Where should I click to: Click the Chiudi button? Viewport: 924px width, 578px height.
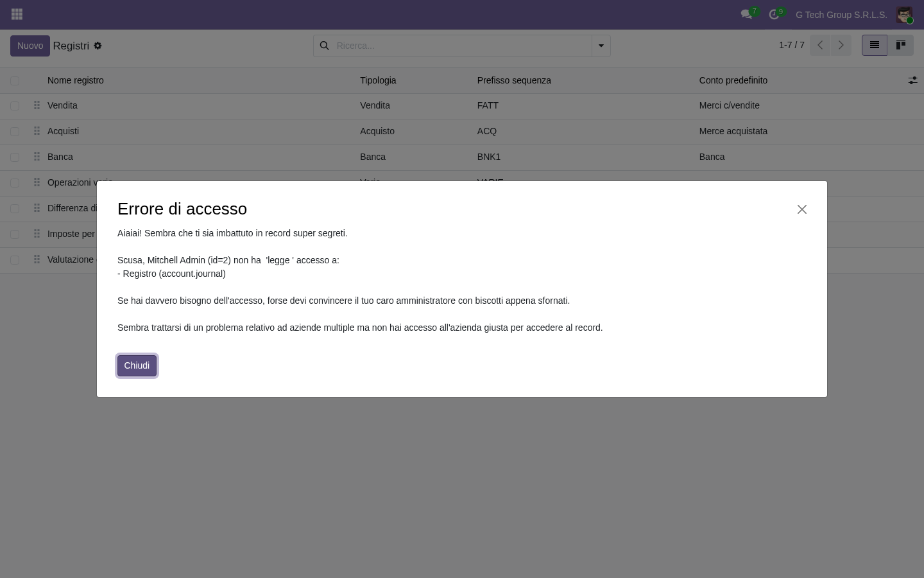pyautogui.click(x=137, y=365)
